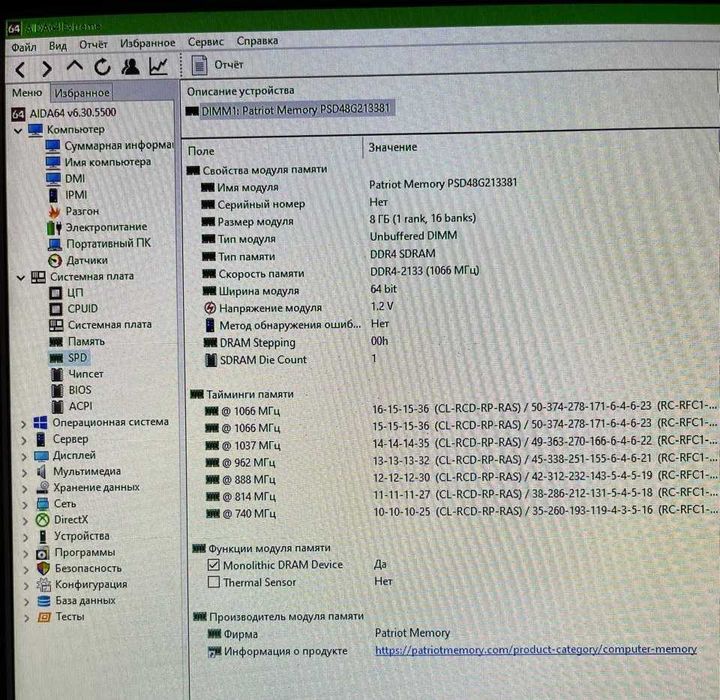
Task: Open the graph chart toolbar icon
Action: 158,66
